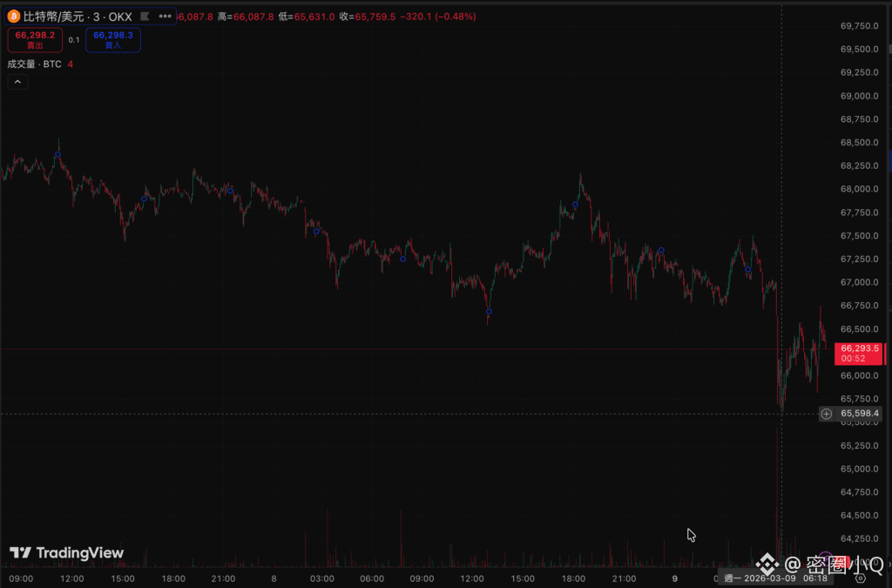Viewport: 892px width, 588px height.
Task: Click the flag icon beside OKX
Action: 145,17
